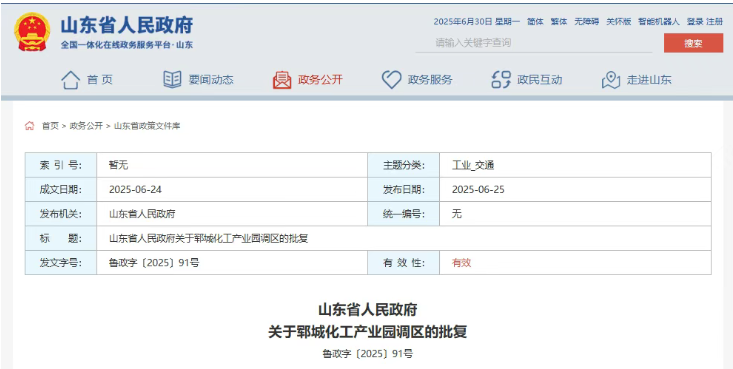The width and height of the screenshot is (733, 369).
Task: Open 政民互动 navigation tab
Action: point(539,80)
